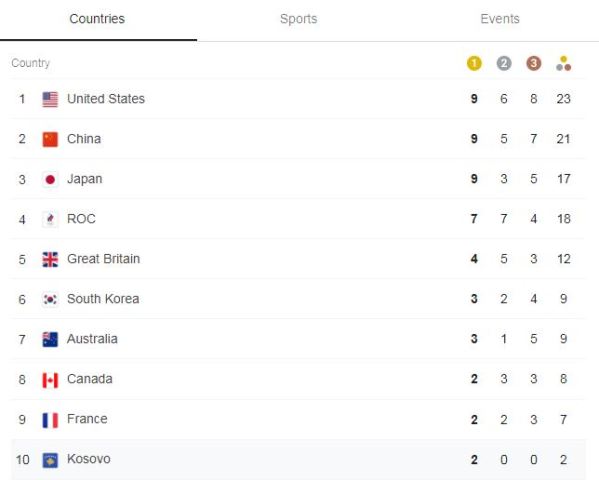Click the China flag icon
The height and width of the screenshot is (480, 599).
coord(50,139)
